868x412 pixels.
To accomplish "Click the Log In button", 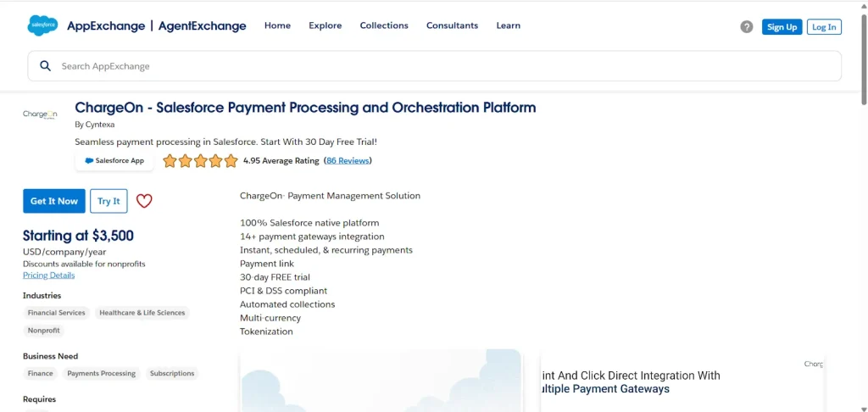I will click(824, 27).
